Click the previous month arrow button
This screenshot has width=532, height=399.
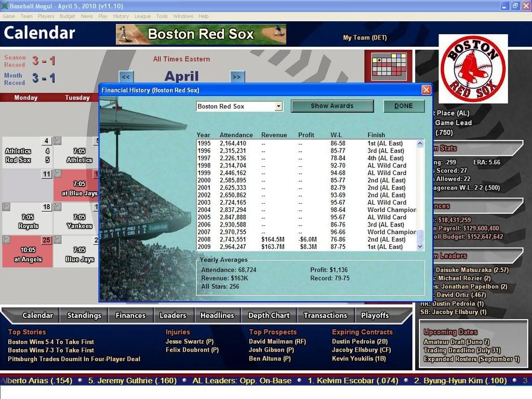coord(126,77)
